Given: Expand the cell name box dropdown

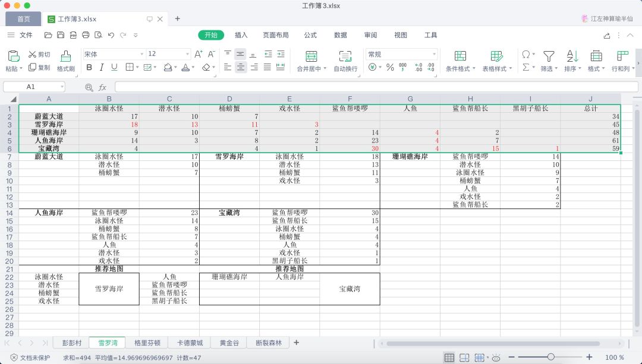Looking at the screenshot, I should coord(62,87).
